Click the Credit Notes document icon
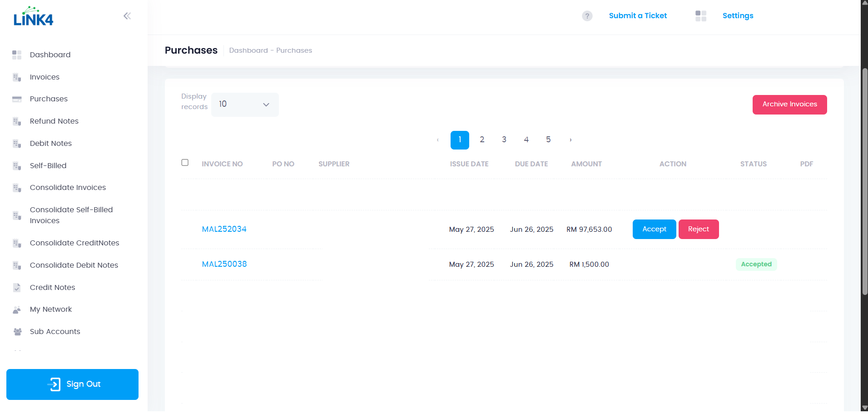Viewport: 868px width, 414px height. (17, 288)
